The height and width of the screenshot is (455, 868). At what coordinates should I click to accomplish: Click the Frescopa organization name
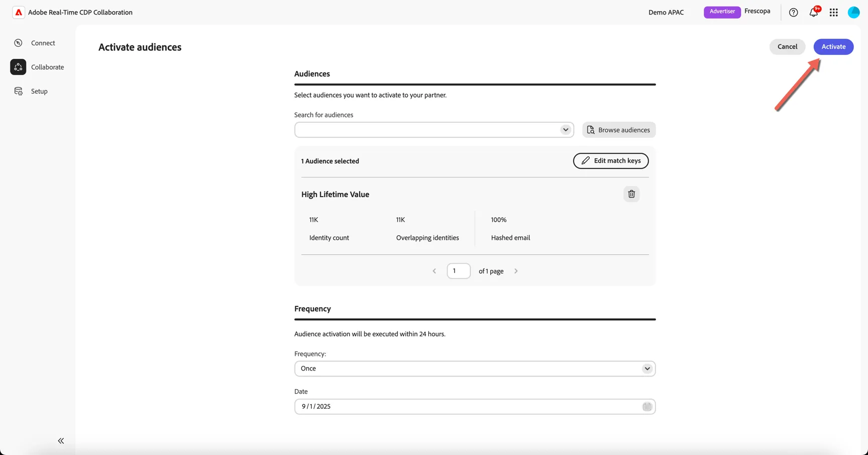click(x=757, y=11)
